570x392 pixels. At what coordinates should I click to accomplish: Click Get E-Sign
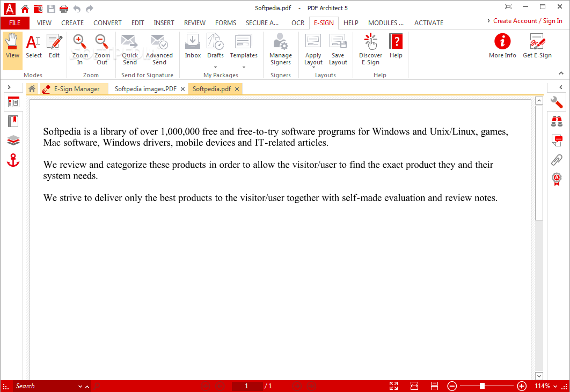click(x=537, y=46)
